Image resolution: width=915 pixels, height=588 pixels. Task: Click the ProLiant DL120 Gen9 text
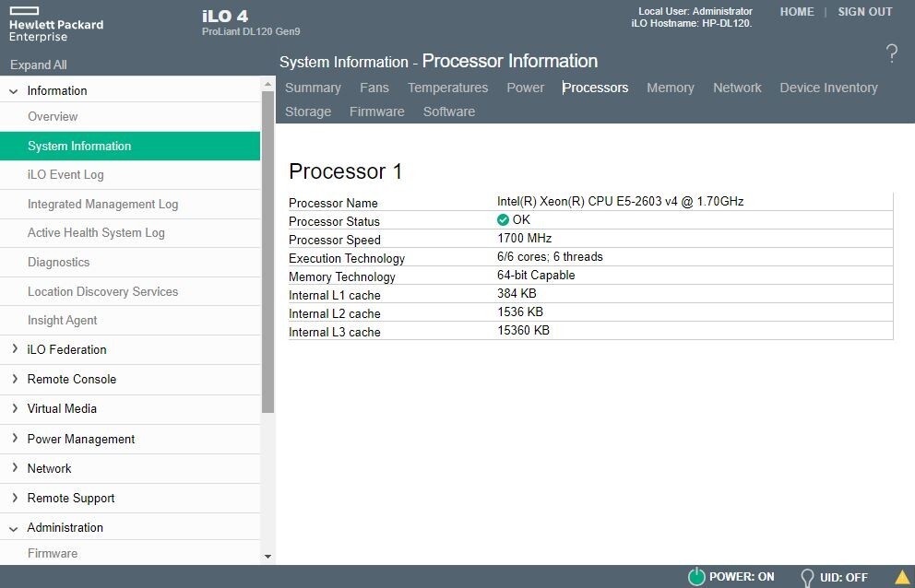pyautogui.click(x=251, y=31)
